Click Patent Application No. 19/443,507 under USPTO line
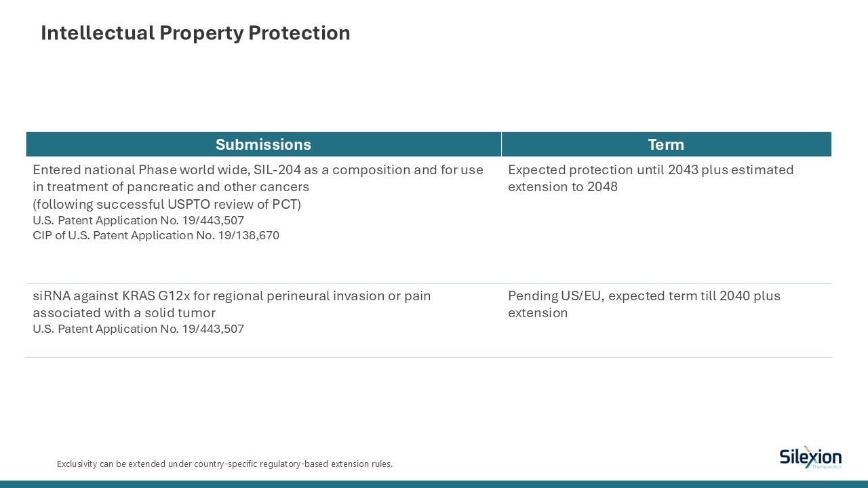Image resolution: width=868 pixels, height=488 pixels. click(x=138, y=220)
